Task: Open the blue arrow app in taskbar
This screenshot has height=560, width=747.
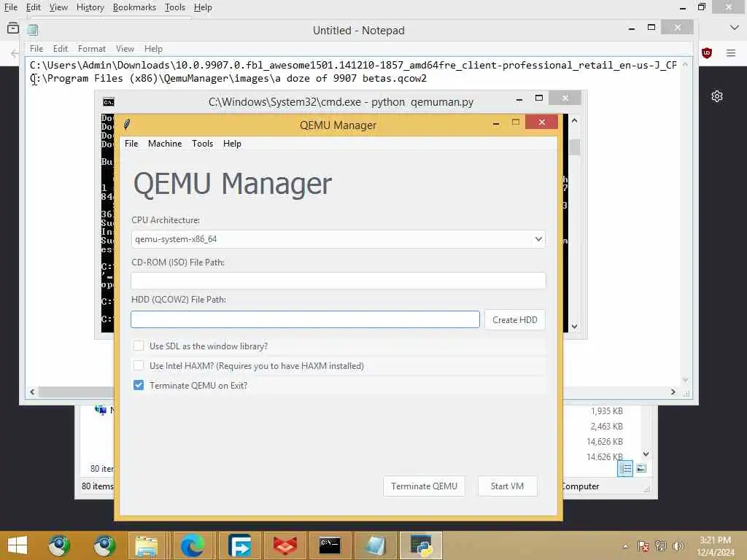Action: pyautogui.click(x=239, y=545)
